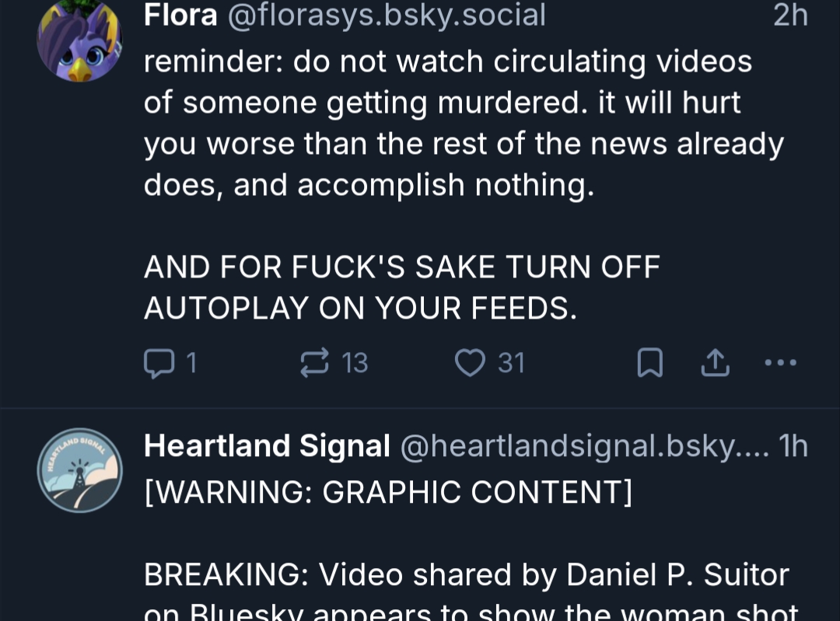Tap the 13 reposts count number
Viewport: 840px width, 621px height.
(355, 363)
